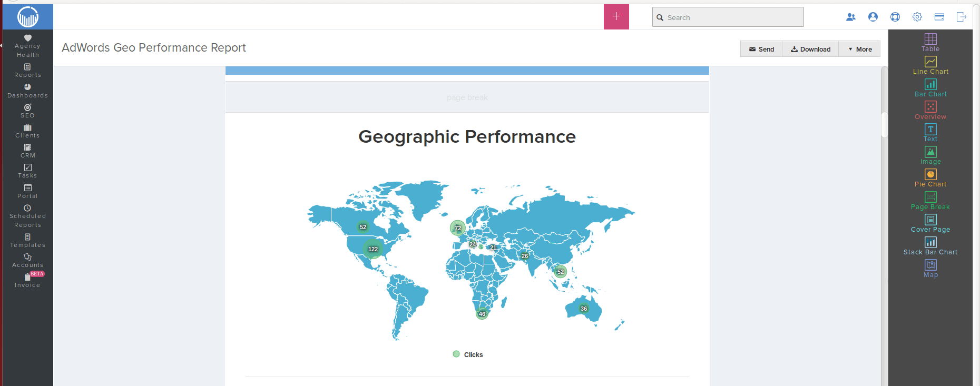
Task: Go to the CRM section
Action: (27, 151)
